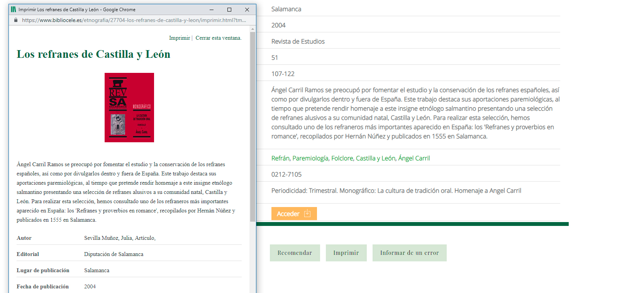
Task: Maximize the Imprimir popup window
Action: (229, 10)
